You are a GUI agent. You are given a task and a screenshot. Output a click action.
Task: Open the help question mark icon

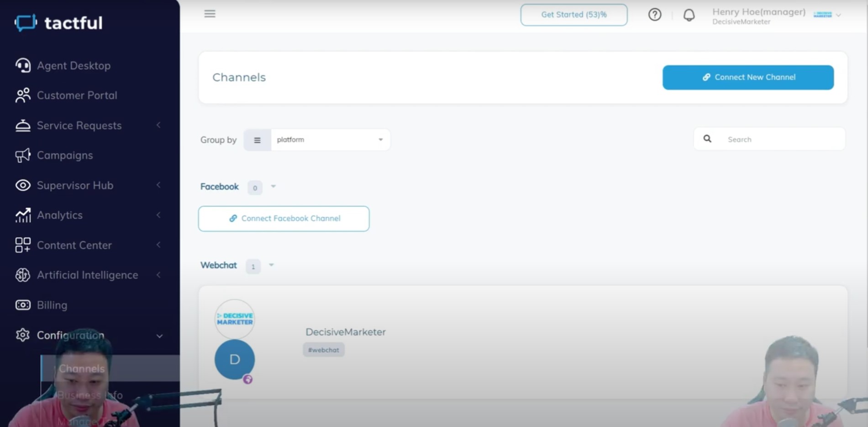point(655,15)
